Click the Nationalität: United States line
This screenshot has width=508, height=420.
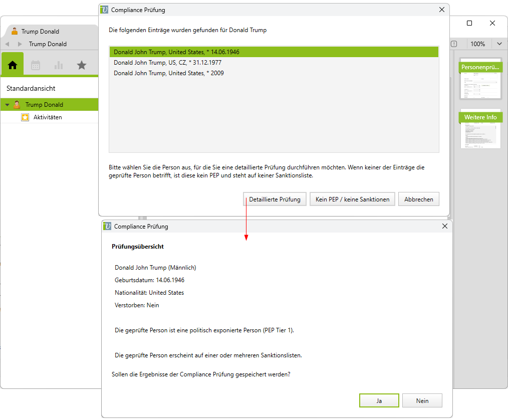pos(149,293)
